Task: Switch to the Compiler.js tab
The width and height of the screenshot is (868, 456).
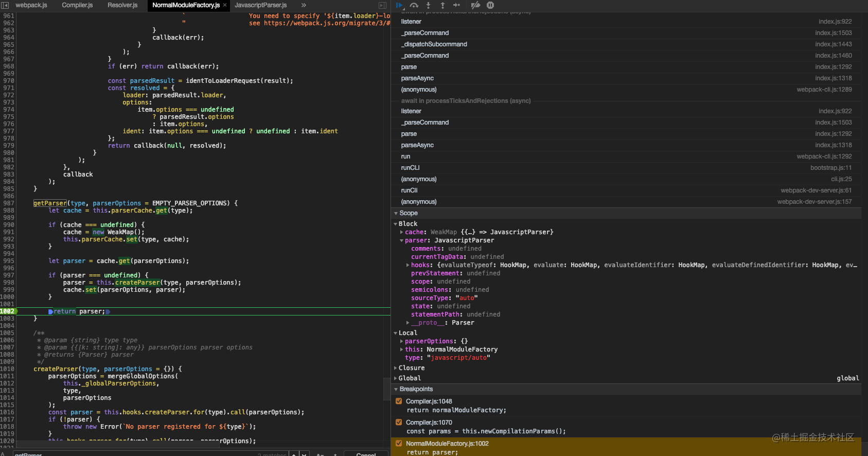Action: (x=77, y=5)
